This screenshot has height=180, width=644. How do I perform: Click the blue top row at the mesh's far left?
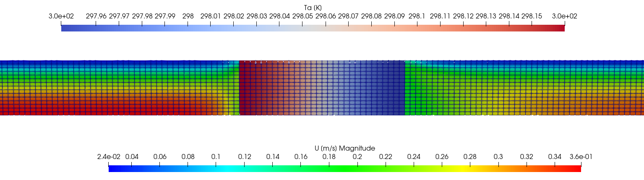pos(13,63)
